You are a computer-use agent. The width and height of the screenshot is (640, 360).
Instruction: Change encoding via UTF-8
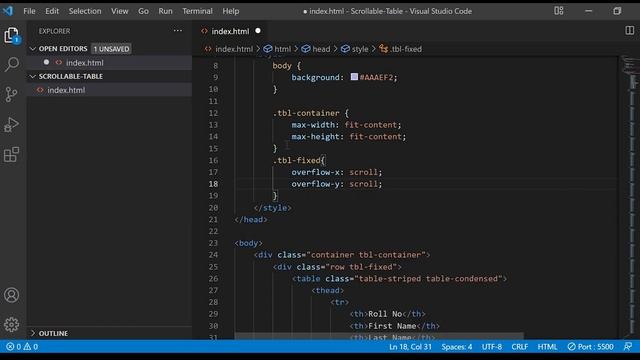coord(492,347)
